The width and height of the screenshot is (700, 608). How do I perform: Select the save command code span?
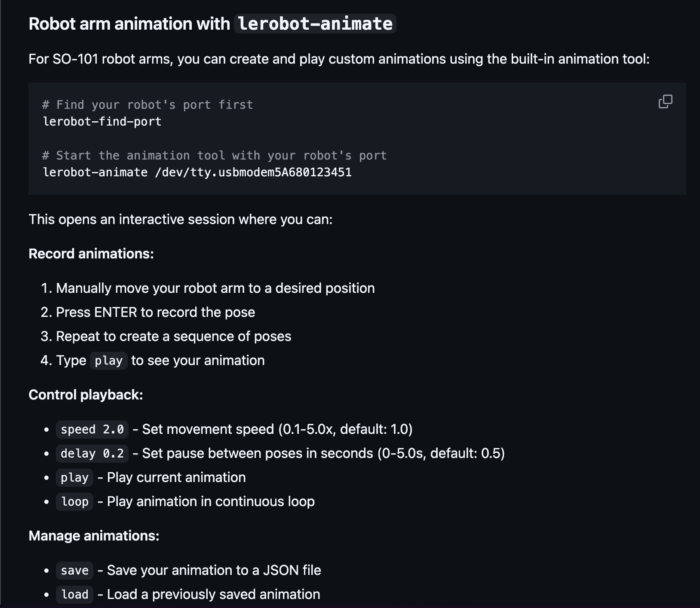[x=74, y=570]
